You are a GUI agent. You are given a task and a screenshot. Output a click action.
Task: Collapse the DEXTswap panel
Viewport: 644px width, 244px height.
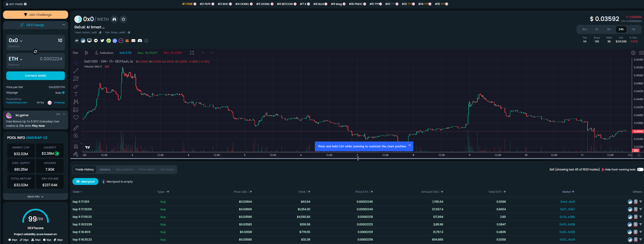coord(63,25)
